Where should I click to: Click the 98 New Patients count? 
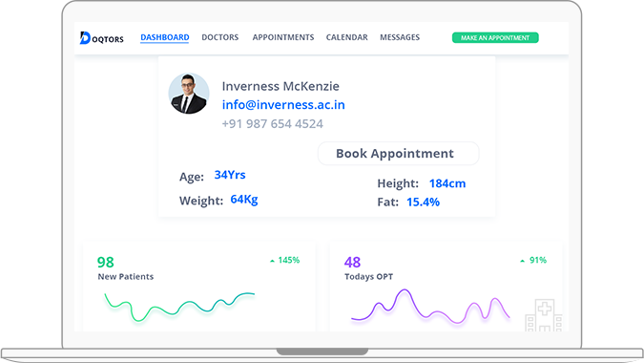106,263
